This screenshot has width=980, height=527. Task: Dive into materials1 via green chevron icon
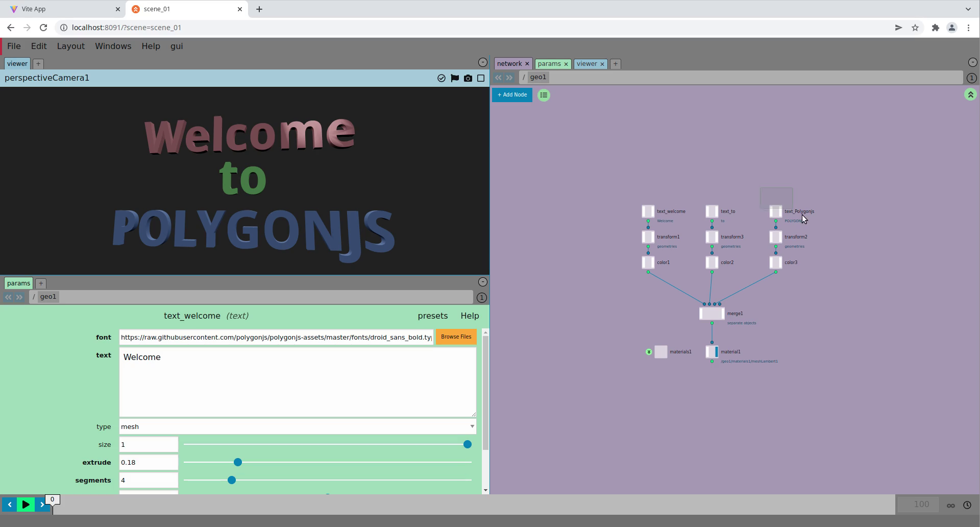click(649, 352)
